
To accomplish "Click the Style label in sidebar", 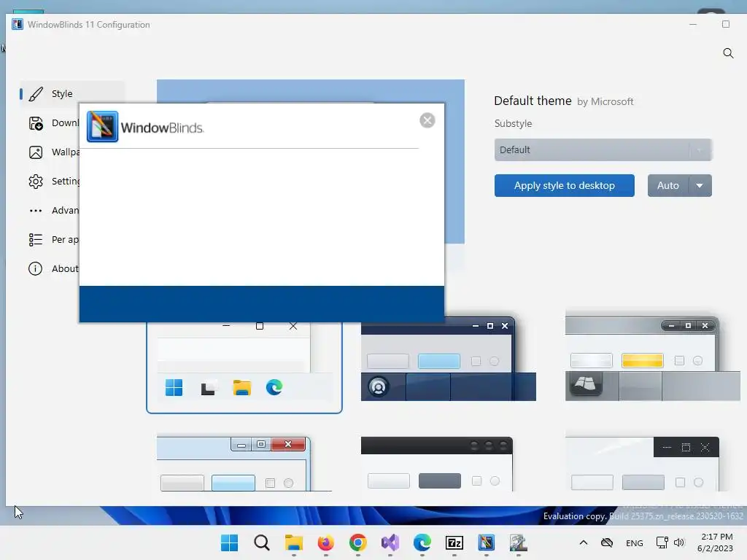I will tap(62, 94).
